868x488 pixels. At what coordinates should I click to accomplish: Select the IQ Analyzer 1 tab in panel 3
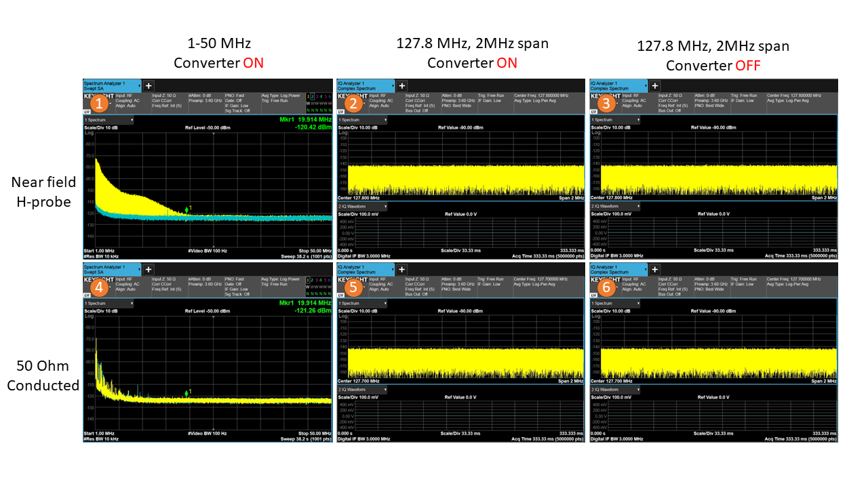pyautogui.click(x=618, y=85)
